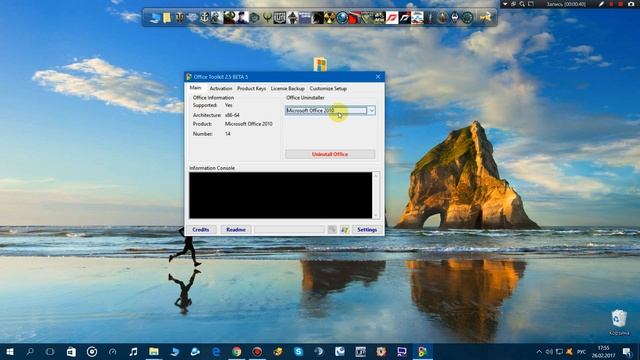Open the blue computer icon in dock
The image size is (640, 360).
point(154,18)
